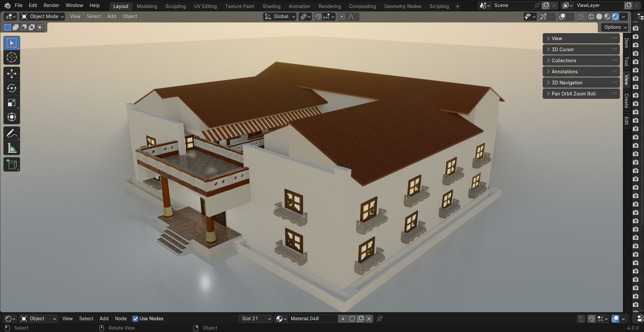Click the Blender logo menu icon
644x332 pixels.
(7, 5)
